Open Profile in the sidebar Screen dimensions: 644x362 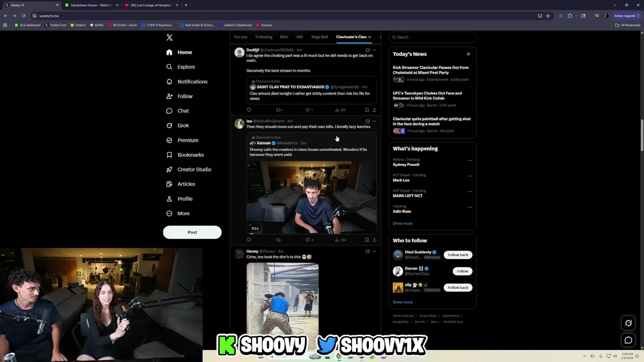tap(180, 199)
